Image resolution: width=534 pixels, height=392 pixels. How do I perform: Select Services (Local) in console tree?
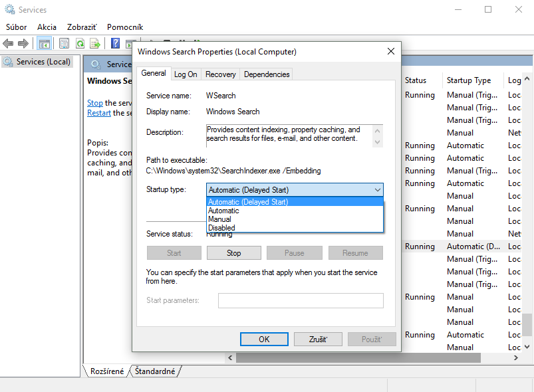[x=37, y=62]
